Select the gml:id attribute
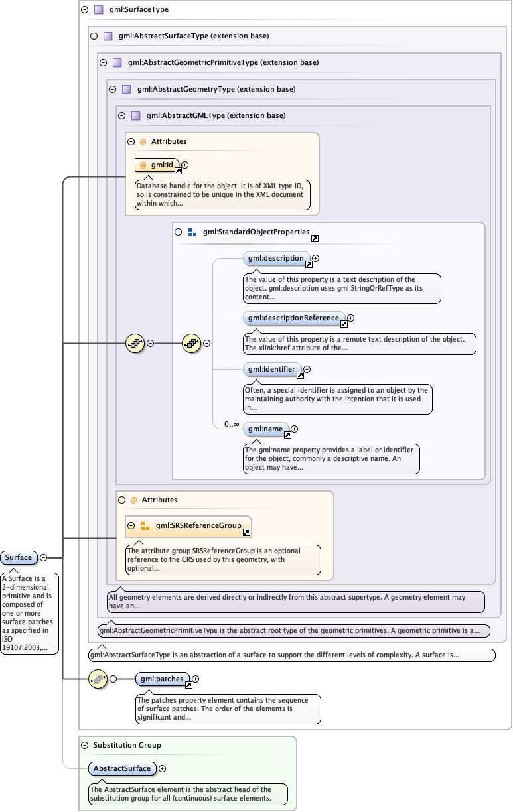 (159, 165)
